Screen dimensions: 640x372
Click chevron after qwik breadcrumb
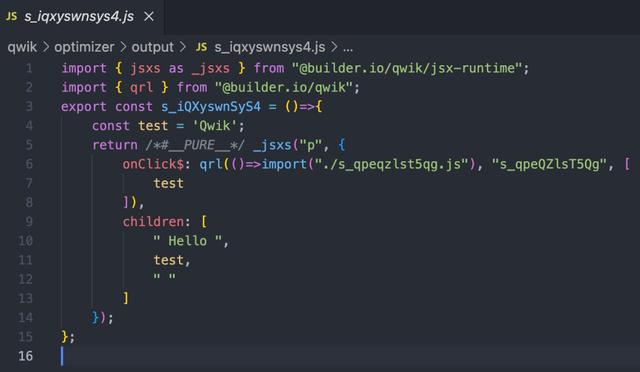(x=46, y=47)
